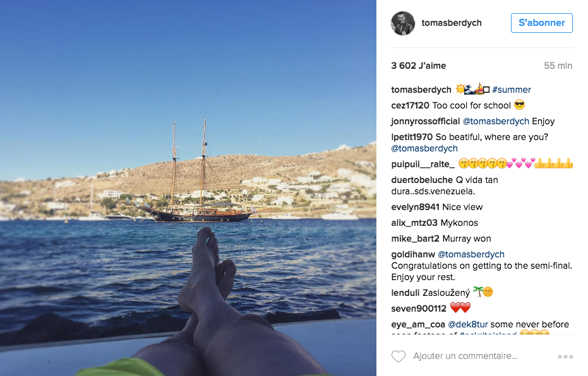The image size is (588, 376).
Task: Visit lpetit1970 commenter profile
Action: point(412,137)
